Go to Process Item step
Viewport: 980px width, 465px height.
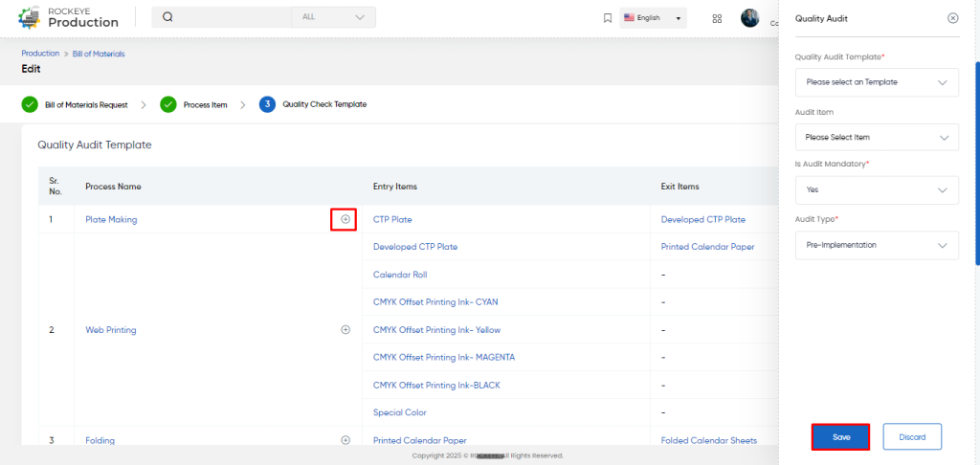193,104
